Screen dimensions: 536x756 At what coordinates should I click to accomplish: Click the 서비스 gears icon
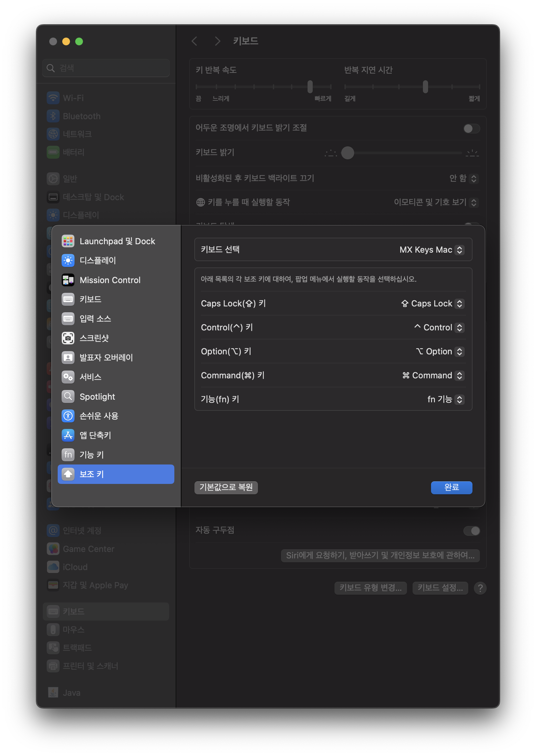point(68,377)
